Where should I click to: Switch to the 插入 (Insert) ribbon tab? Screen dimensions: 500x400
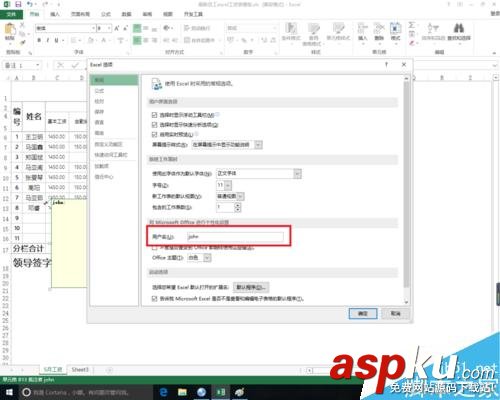[55, 14]
